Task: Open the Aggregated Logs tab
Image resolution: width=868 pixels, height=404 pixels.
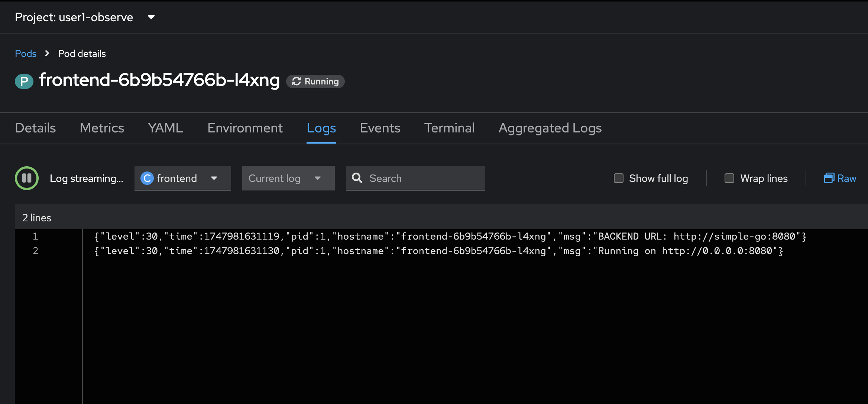Action: (x=550, y=128)
